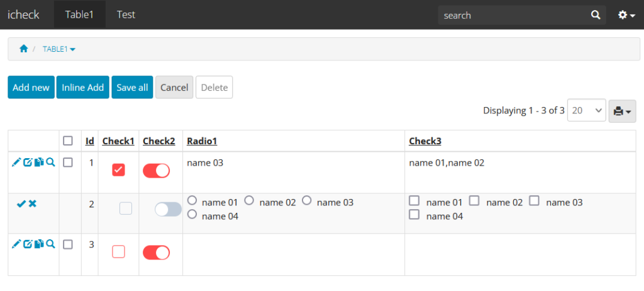Click the inline edit icon in row 1

click(x=28, y=163)
